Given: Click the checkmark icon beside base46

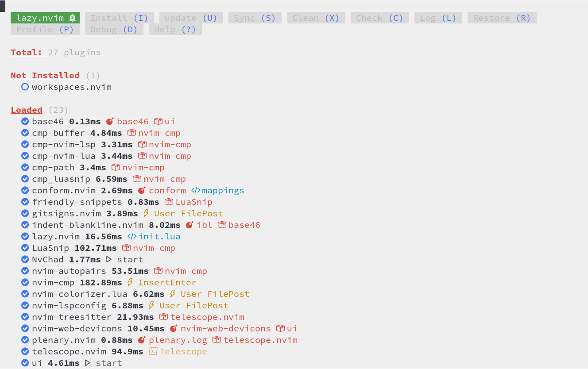Looking at the screenshot, I should click(x=25, y=121).
